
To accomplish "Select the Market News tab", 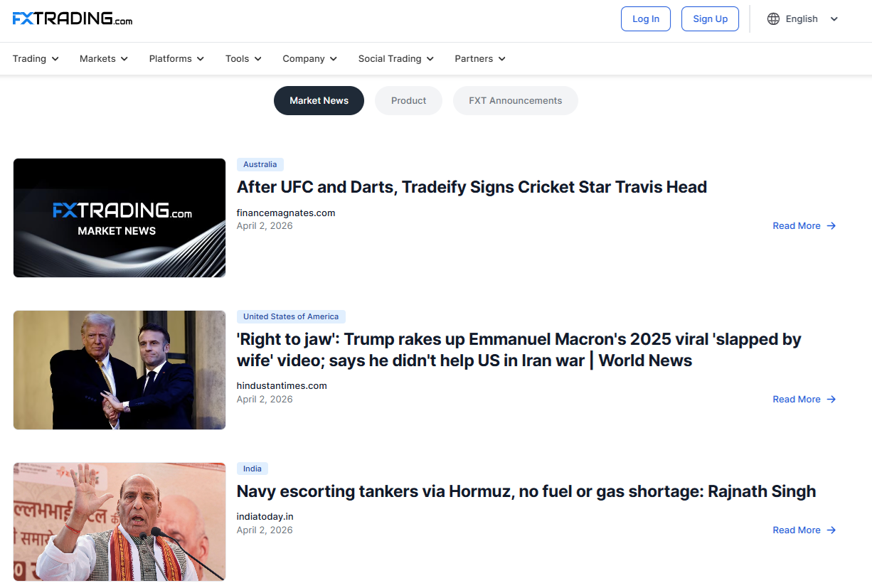I will point(319,101).
